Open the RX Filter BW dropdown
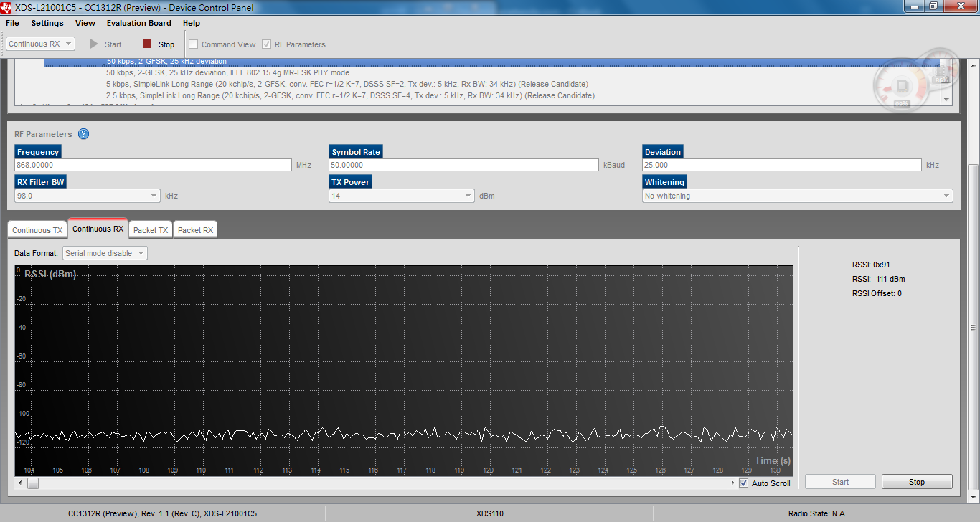This screenshot has height=522, width=980. tap(88, 196)
